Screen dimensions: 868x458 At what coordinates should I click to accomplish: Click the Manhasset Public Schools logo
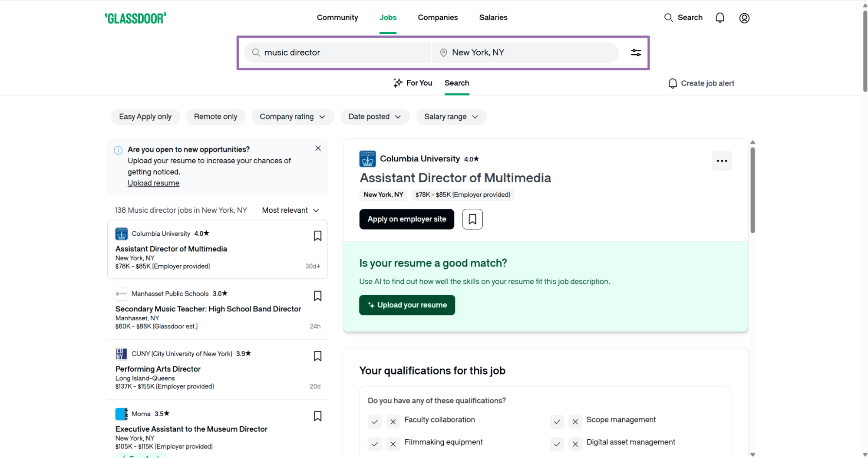click(x=121, y=294)
